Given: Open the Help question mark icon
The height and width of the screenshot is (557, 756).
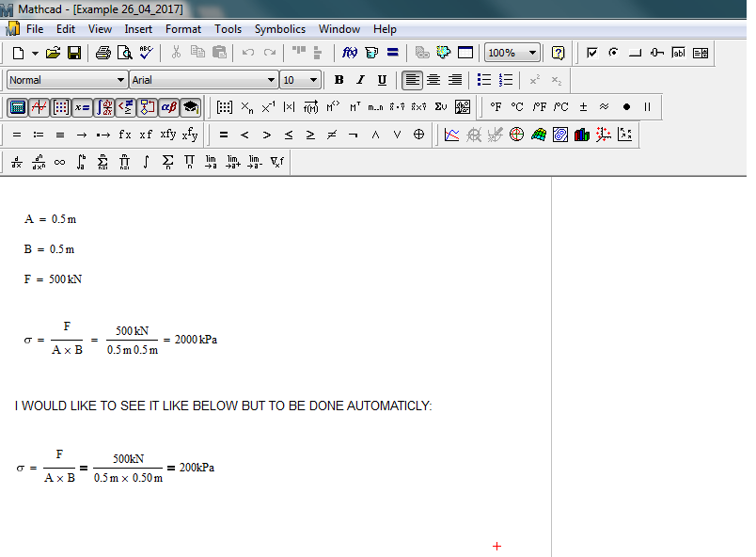Looking at the screenshot, I should pos(558,53).
